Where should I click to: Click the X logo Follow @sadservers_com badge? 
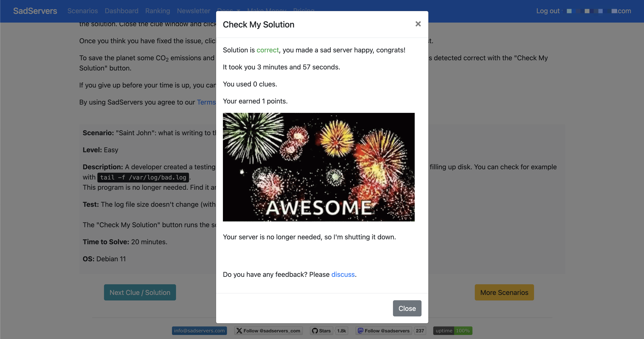pos(269,330)
